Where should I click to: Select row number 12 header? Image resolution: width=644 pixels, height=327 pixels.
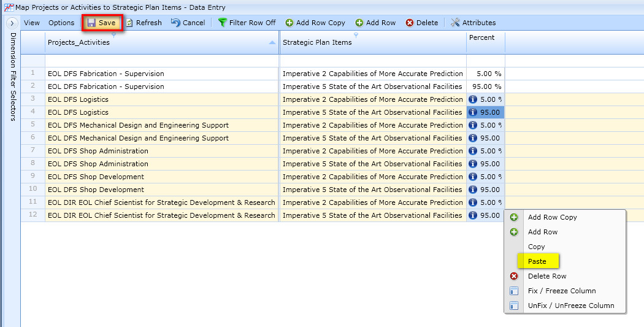click(x=33, y=215)
